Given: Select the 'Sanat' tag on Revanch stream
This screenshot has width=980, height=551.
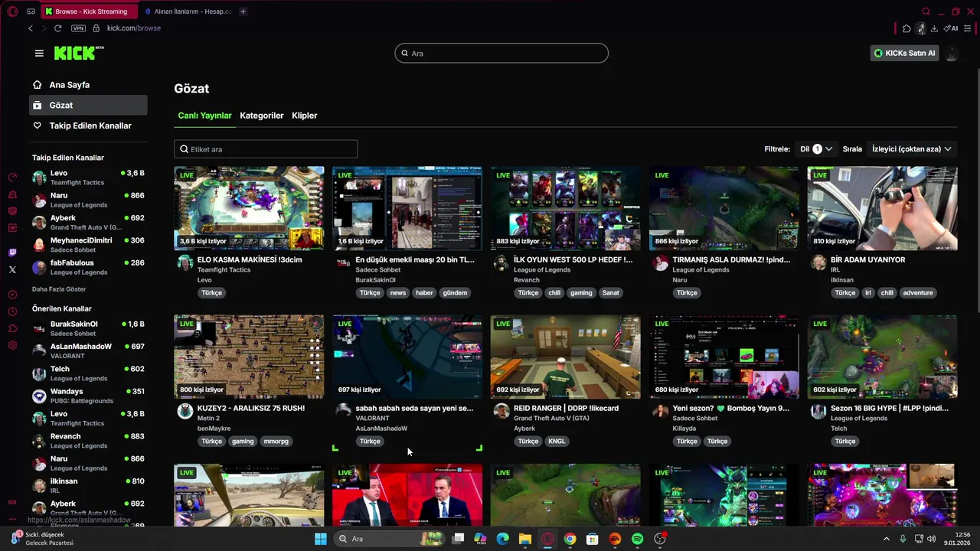Looking at the screenshot, I should (610, 292).
